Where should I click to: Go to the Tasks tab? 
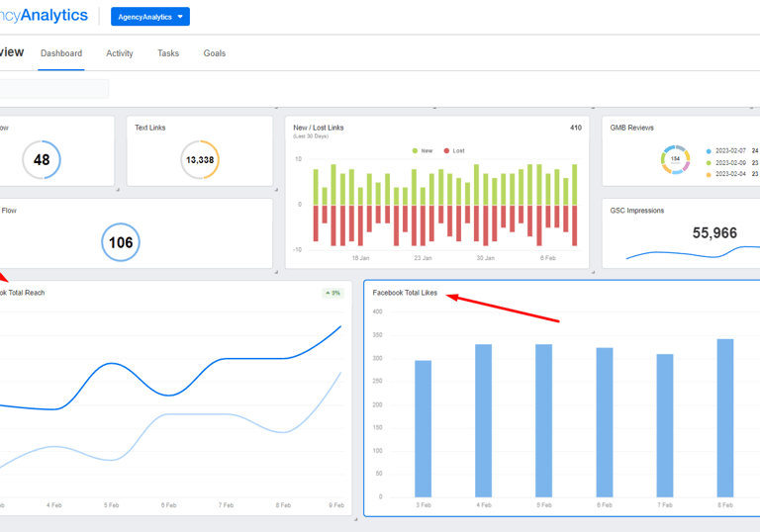[168, 53]
